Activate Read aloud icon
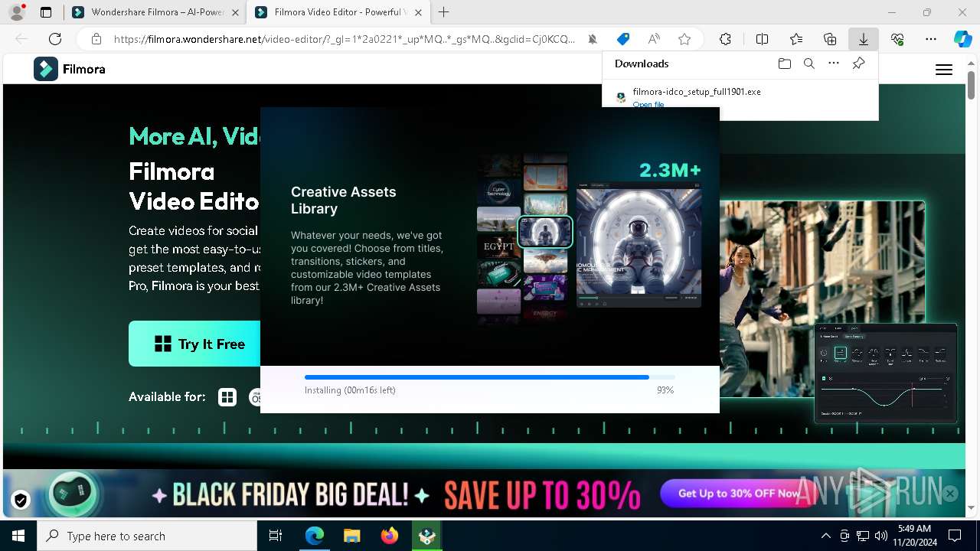This screenshot has width=980, height=551. point(654,39)
